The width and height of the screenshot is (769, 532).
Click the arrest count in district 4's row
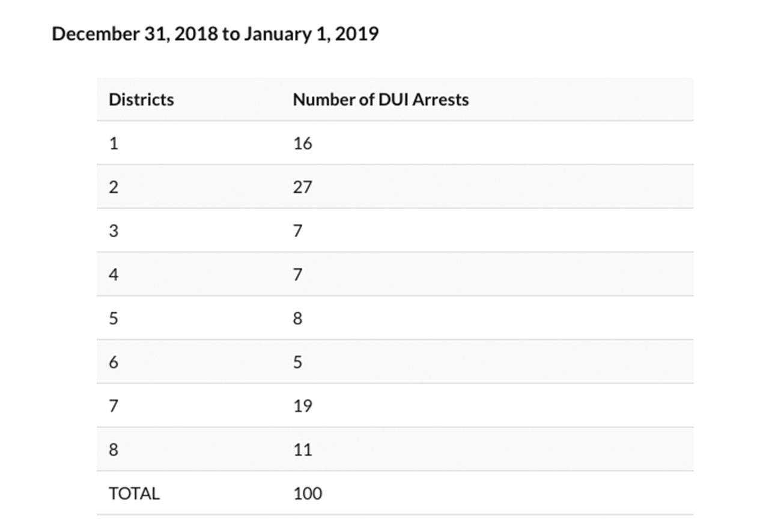click(x=297, y=274)
